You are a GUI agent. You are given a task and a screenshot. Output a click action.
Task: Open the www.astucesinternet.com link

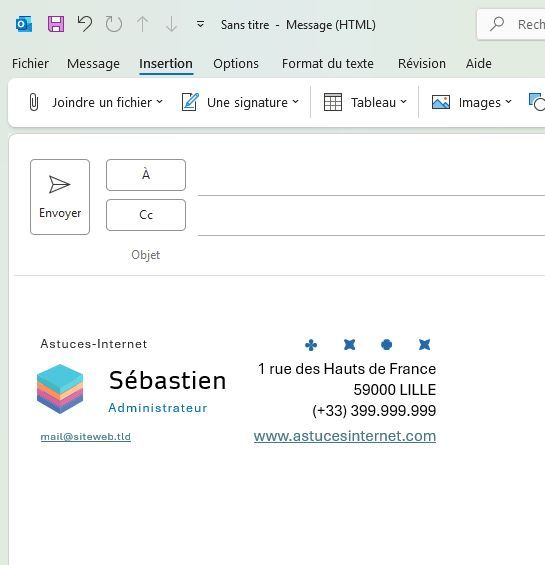click(345, 436)
